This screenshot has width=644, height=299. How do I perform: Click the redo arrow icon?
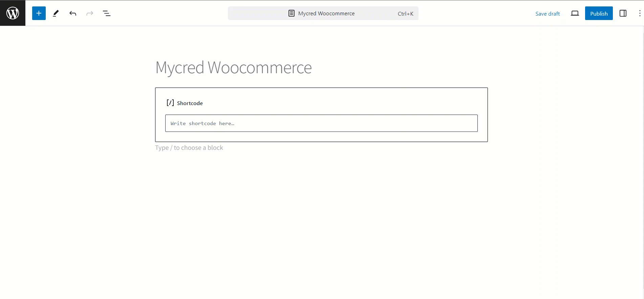point(90,13)
